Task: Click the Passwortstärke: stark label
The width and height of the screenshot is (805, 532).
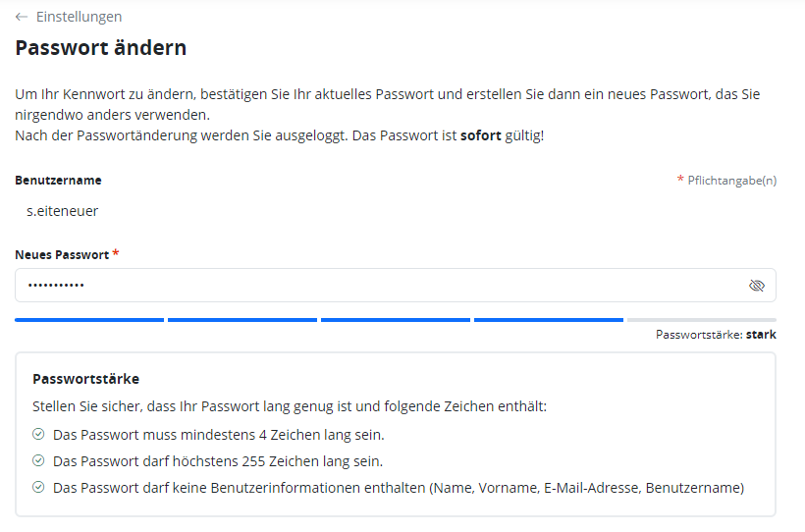Action: 716,335
